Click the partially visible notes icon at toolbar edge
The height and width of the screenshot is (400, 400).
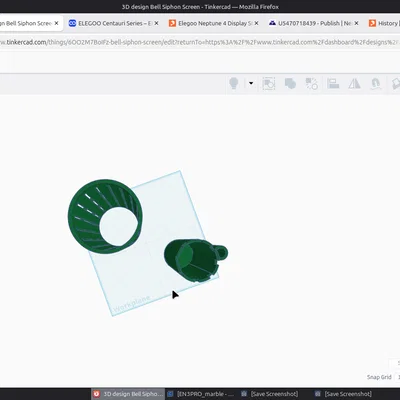pos(396,83)
